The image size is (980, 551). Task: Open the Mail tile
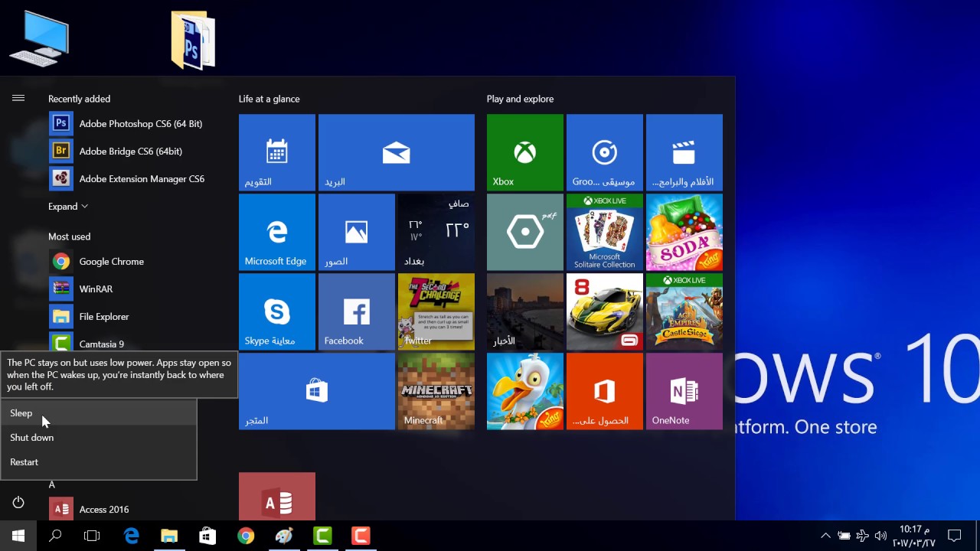[x=397, y=152]
